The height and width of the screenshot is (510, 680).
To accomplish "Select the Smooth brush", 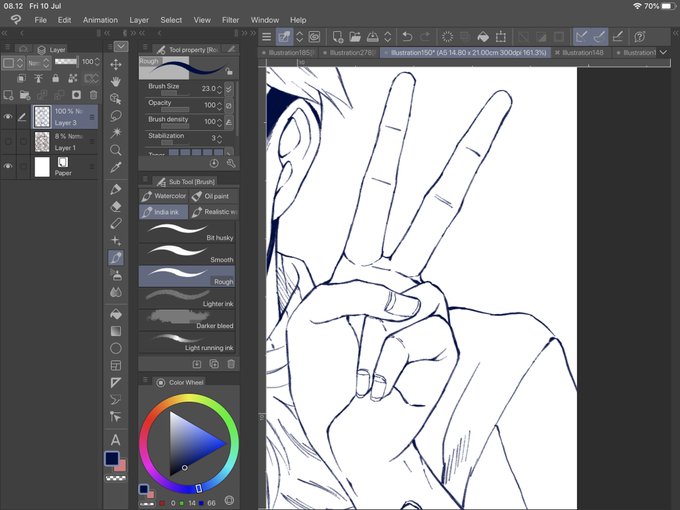I will click(x=187, y=254).
